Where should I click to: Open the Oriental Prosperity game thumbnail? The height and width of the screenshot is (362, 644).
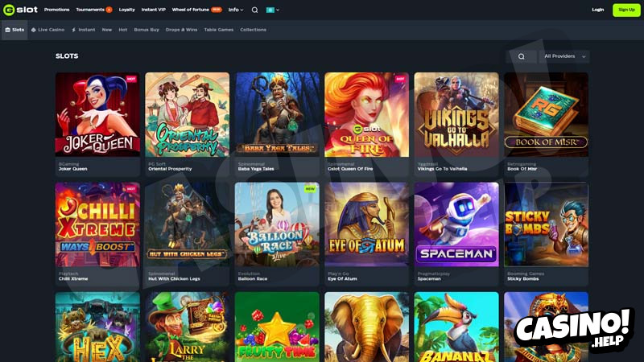188,114
